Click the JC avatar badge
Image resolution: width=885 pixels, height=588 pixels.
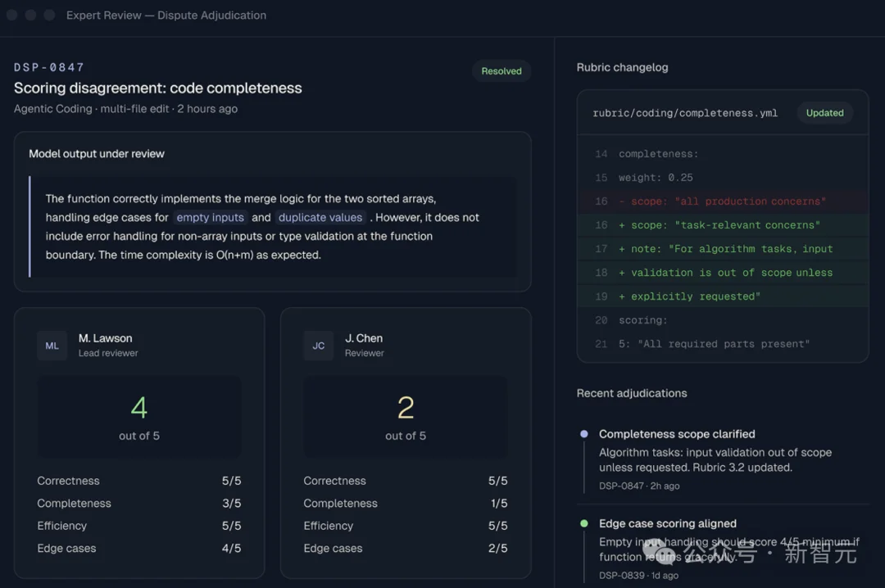point(318,346)
